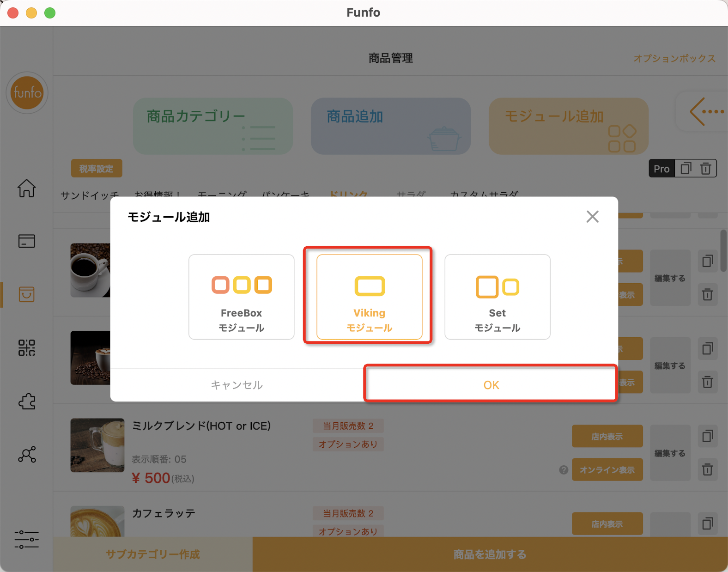Screen dimensions: 728x572
Task: Toggle オンライン表示 for ミルクブレンド
Action: coord(607,470)
